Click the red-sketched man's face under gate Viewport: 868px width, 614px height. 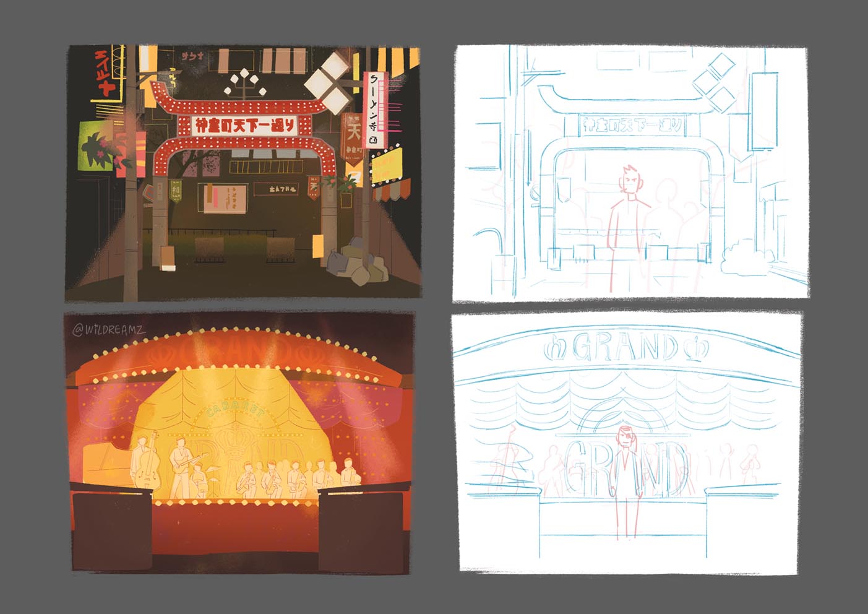click(x=631, y=179)
